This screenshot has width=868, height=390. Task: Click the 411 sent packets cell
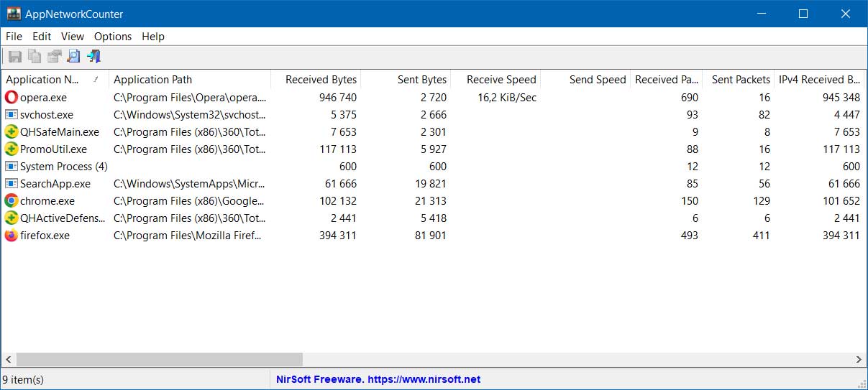(x=762, y=235)
